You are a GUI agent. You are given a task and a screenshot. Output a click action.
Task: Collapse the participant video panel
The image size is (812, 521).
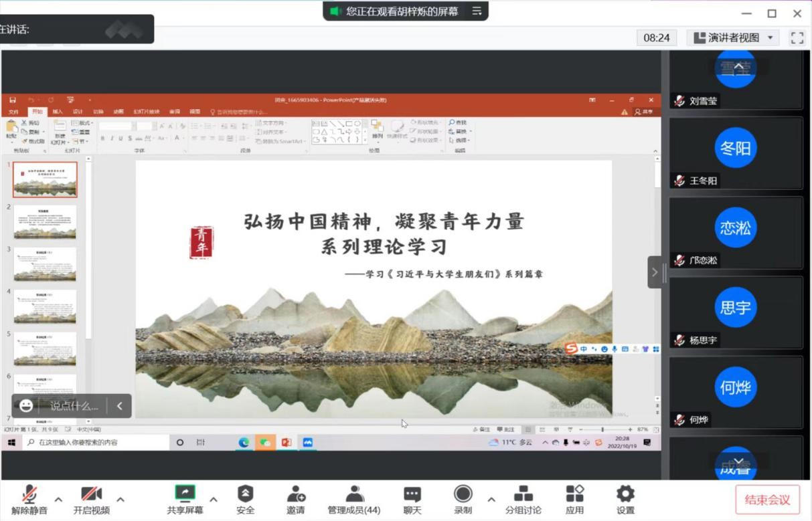(x=655, y=272)
